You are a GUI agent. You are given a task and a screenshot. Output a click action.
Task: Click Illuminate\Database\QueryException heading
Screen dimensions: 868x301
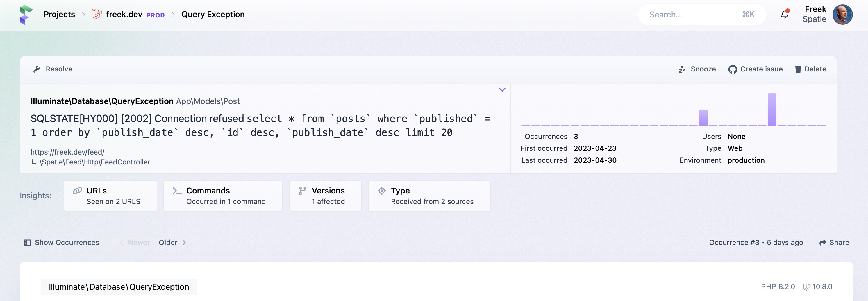[102, 101]
